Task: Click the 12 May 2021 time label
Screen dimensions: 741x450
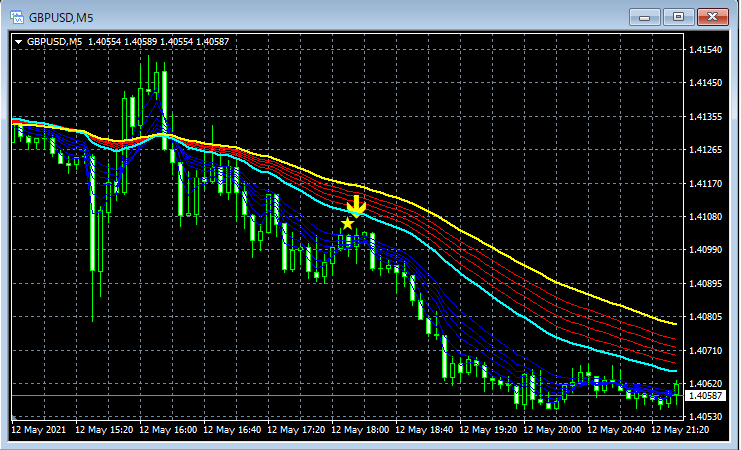Action: [39, 430]
